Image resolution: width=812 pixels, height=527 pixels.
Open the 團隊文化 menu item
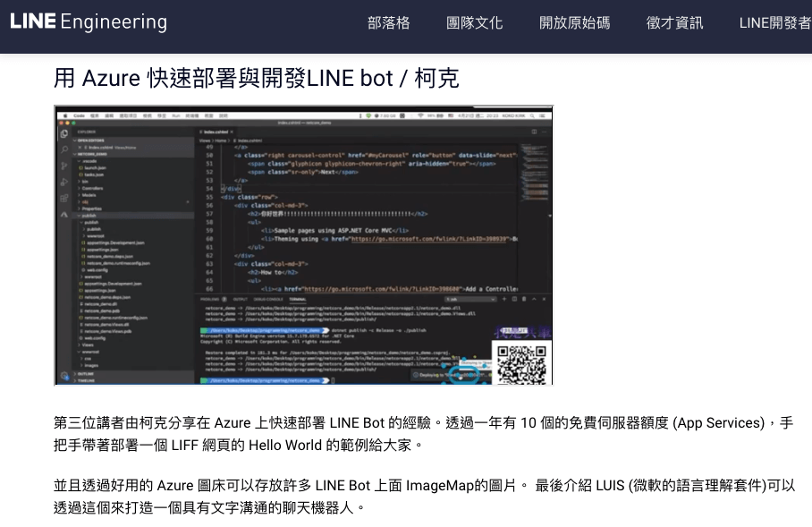coord(474,22)
